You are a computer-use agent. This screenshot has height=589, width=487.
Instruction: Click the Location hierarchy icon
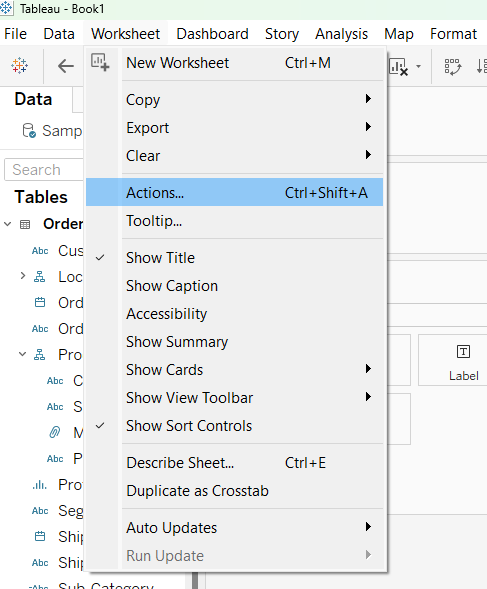click(x=39, y=277)
